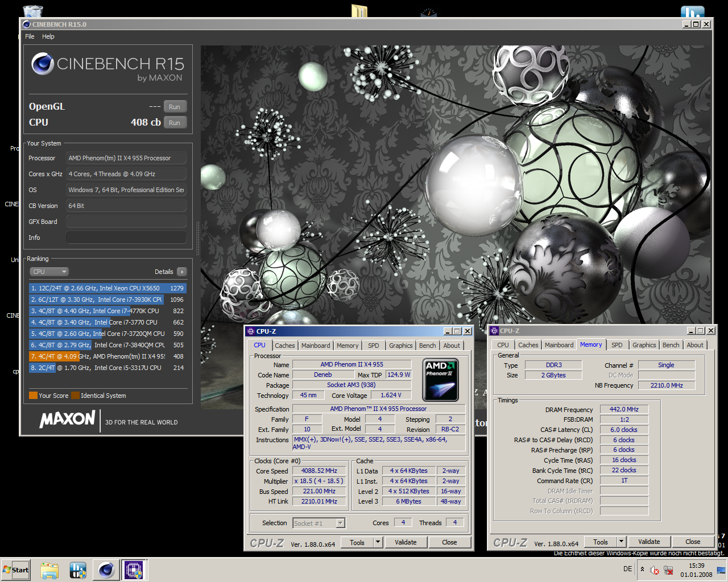Open the CPU ranking type dropdown
The width and height of the screenshot is (728, 582).
pyautogui.click(x=49, y=272)
